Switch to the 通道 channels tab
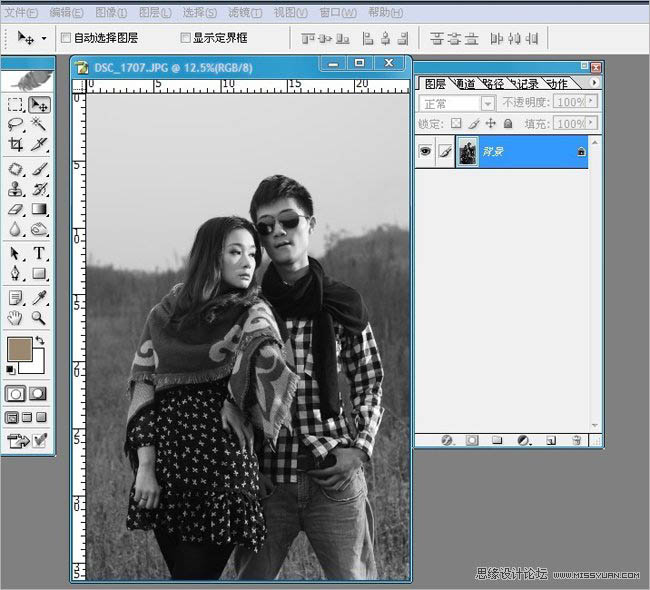650x590 pixels. point(464,84)
